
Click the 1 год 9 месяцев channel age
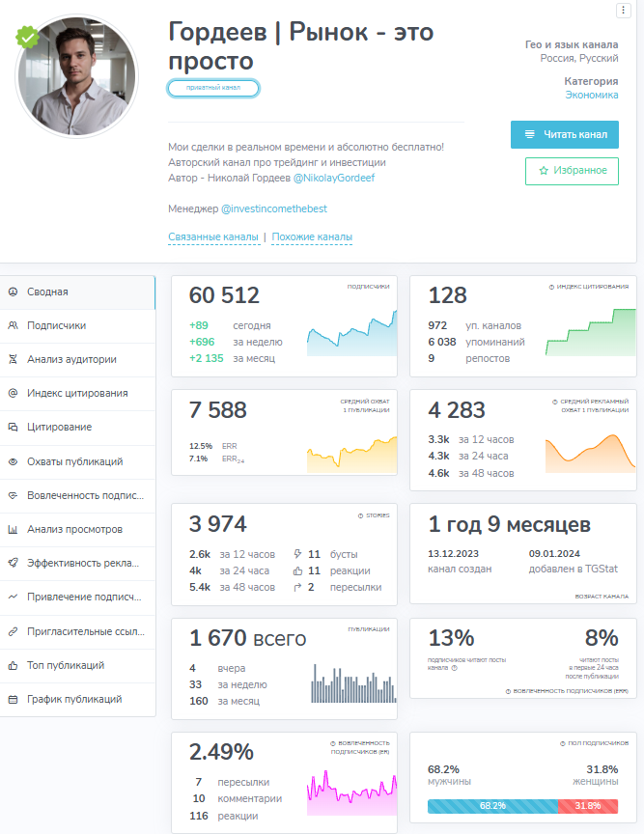(x=510, y=524)
